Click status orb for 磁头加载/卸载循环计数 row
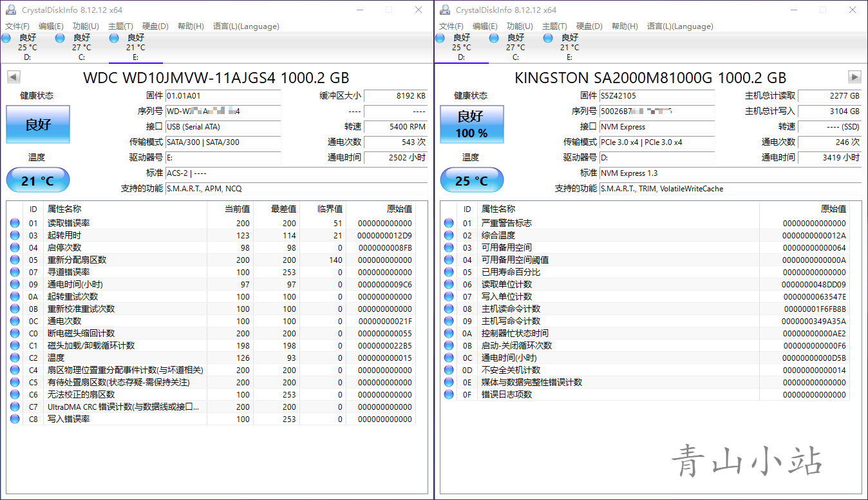This screenshot has height=500, width=868. coord(15,345)
